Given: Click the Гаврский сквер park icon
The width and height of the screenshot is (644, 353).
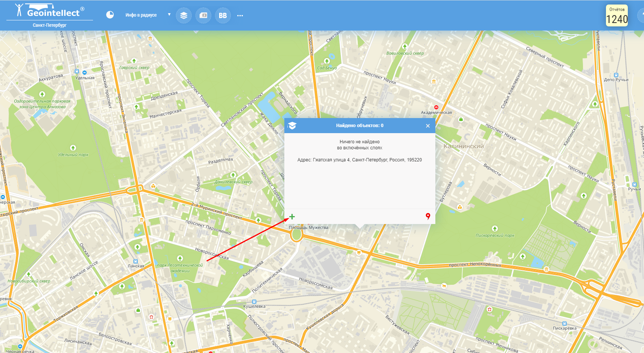Looking at the screenshot, I should click(134, 61).
